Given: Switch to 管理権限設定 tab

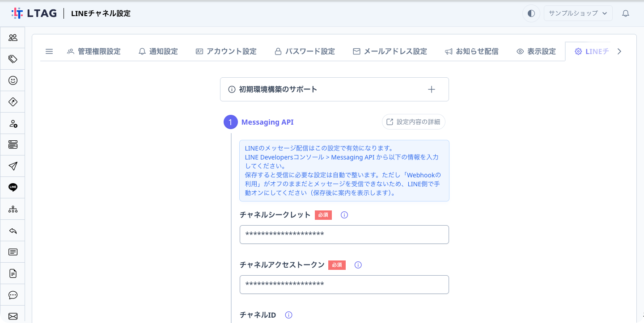Looking at the screenshot, I should tap(94, 51).
